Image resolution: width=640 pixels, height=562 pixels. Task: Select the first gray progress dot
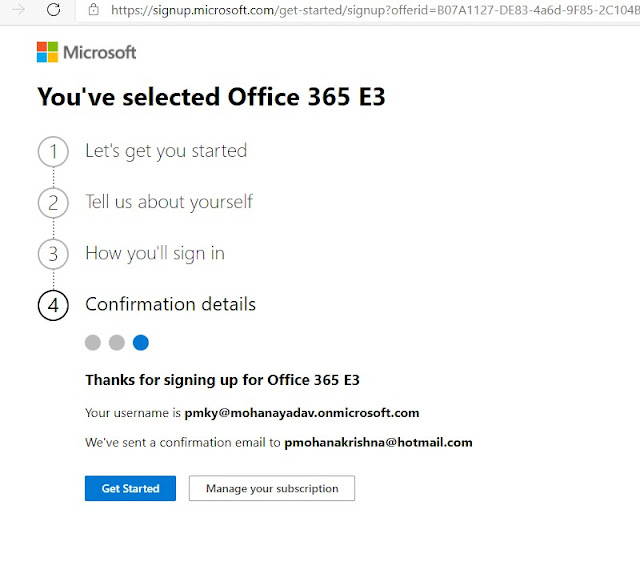click(x=93, y=343)
